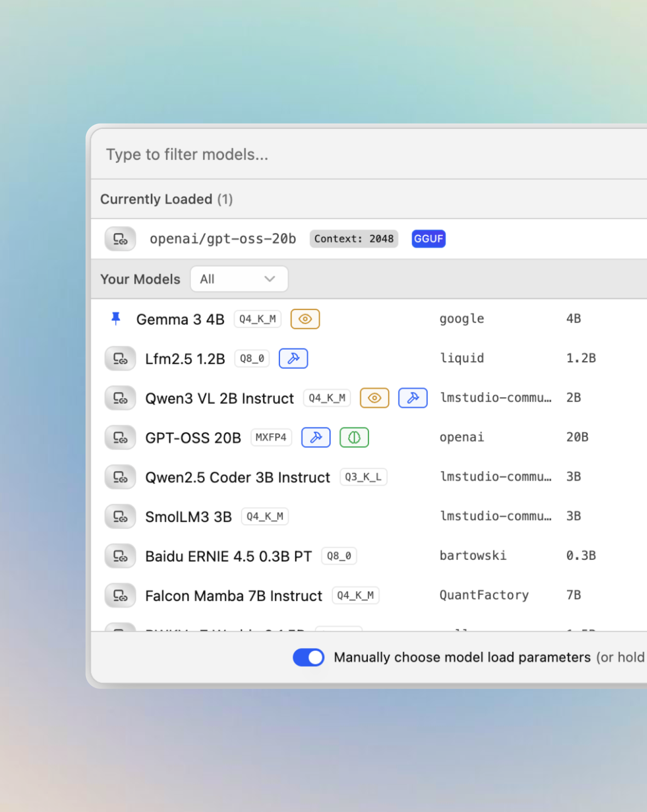Click the link icon beside Falcon Mamba 7B Instruct
This screenshot has height=812, width=647.
click(x=120, y=596)
